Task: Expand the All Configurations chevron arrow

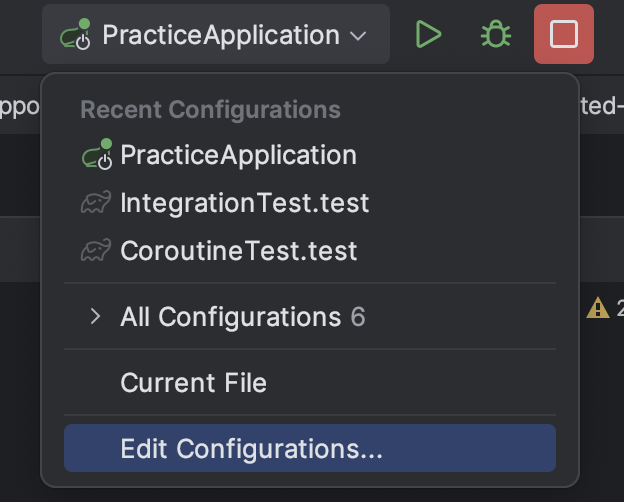Action: pos(96,317)
